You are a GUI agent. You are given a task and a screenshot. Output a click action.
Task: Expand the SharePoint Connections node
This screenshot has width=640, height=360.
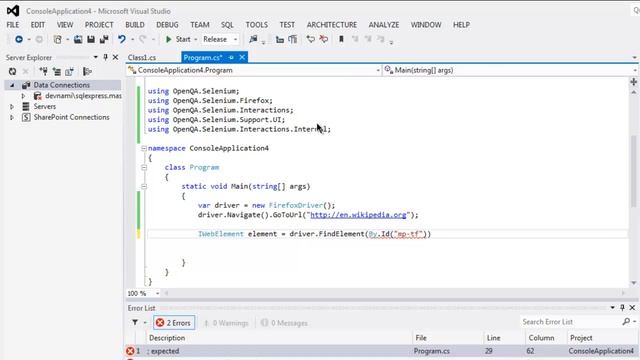click(12, 118)
